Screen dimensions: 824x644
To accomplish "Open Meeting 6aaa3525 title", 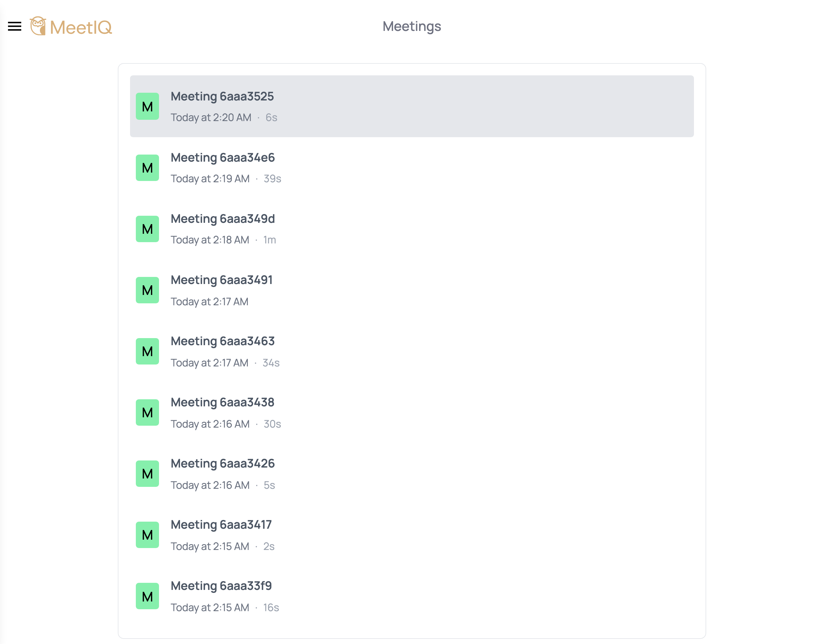I will (x=222, y=96).
